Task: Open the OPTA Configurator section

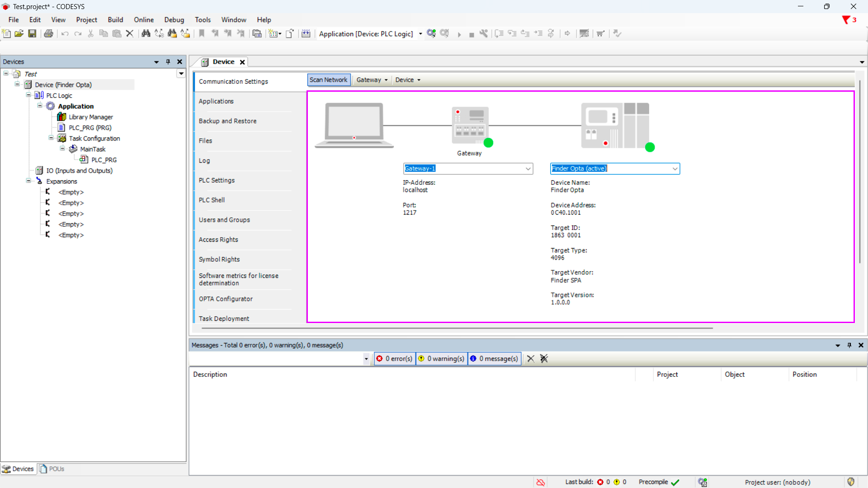Action: click(x=226, y=299)
